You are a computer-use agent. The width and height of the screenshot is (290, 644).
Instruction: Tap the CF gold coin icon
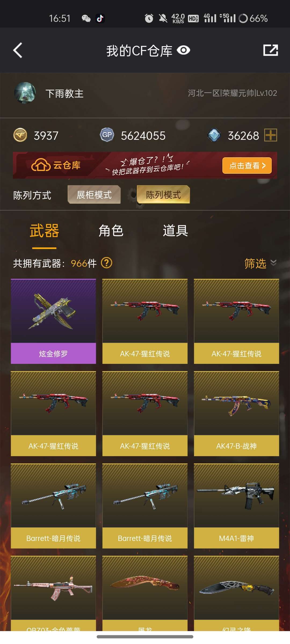pyautogui.click(x=20, y=135)
